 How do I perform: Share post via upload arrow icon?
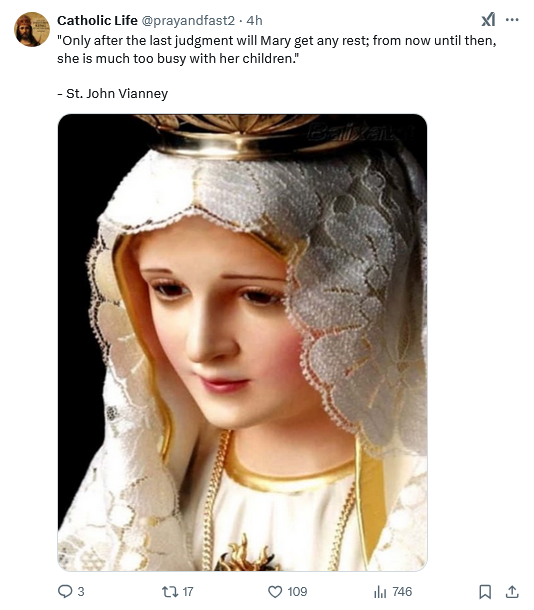click(512, 592)
